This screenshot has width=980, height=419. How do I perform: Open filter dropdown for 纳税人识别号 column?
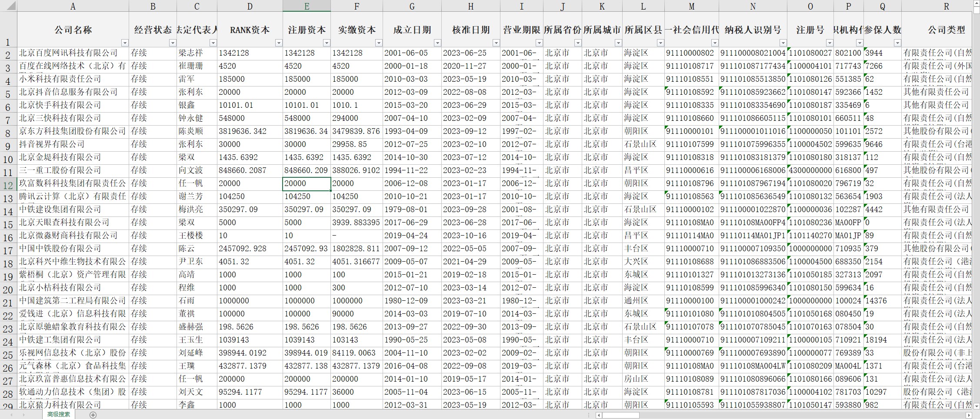(783, 43)
